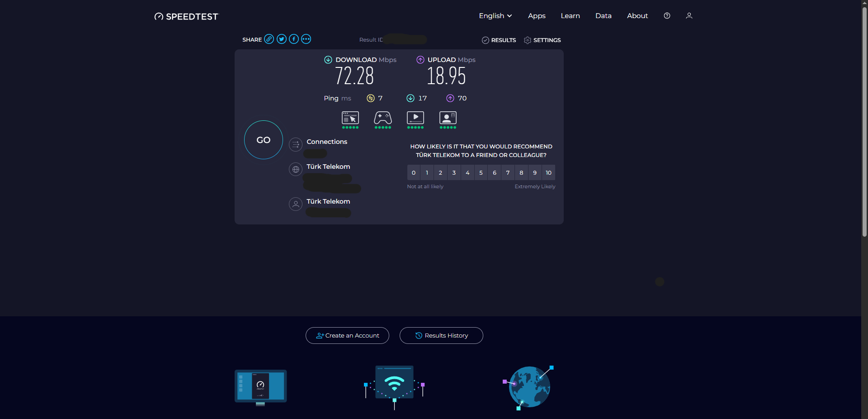Rate recommendation score 1
The image size is (868, 419).
click(x=427, y=172)
